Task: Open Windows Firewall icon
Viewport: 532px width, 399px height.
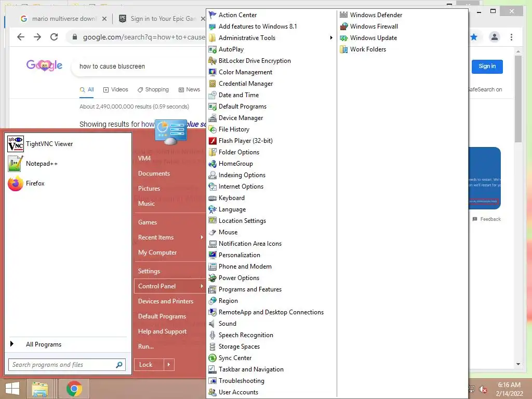Action: click(344, 26)
